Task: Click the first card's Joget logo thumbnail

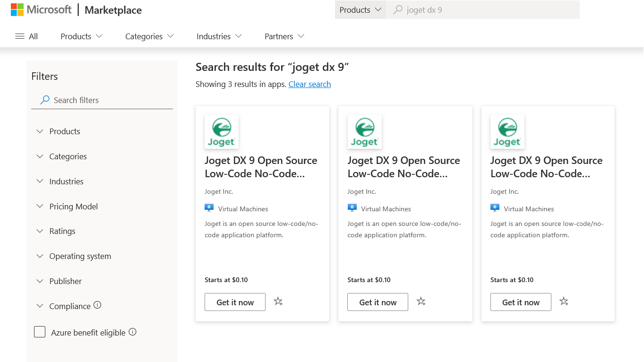Action: 222,132
